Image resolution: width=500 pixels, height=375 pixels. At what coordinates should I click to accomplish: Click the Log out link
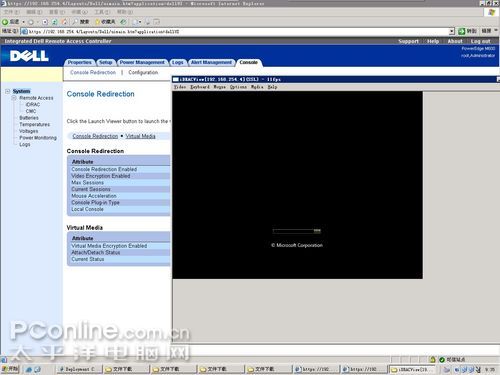point(480,41)
